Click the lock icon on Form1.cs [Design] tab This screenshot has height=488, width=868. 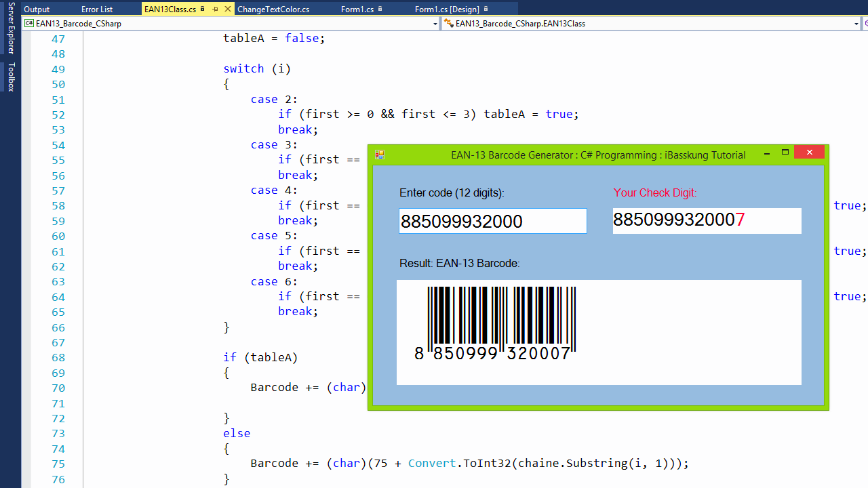tap(486, 9)
